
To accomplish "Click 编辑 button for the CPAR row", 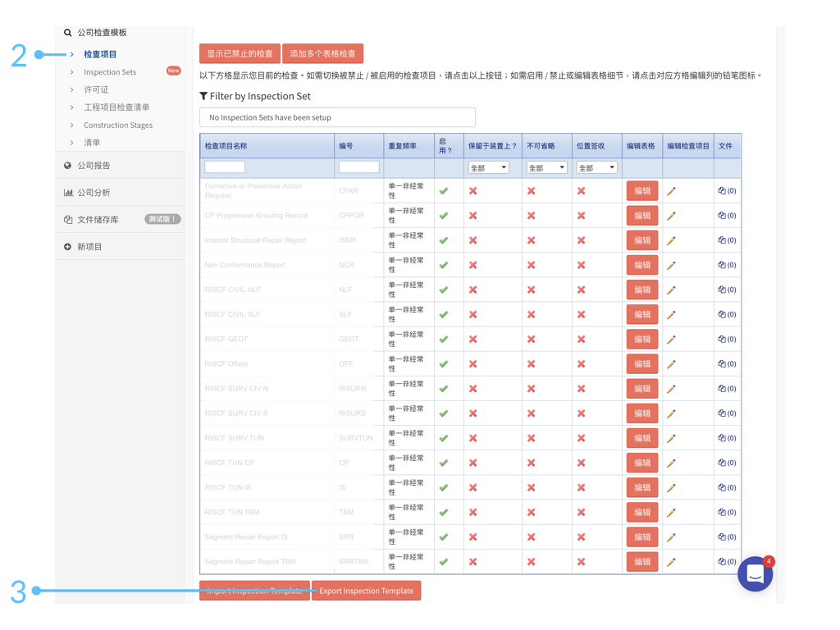I will click(642, 190).
